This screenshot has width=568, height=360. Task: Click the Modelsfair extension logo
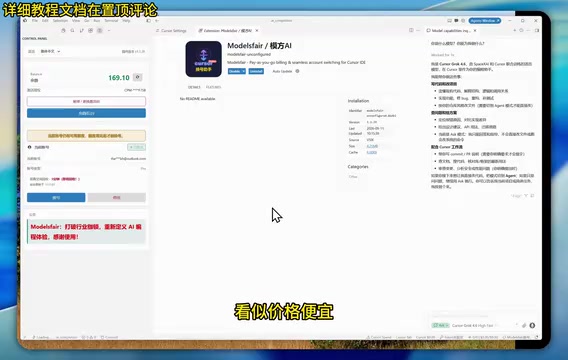pos(204,59)
